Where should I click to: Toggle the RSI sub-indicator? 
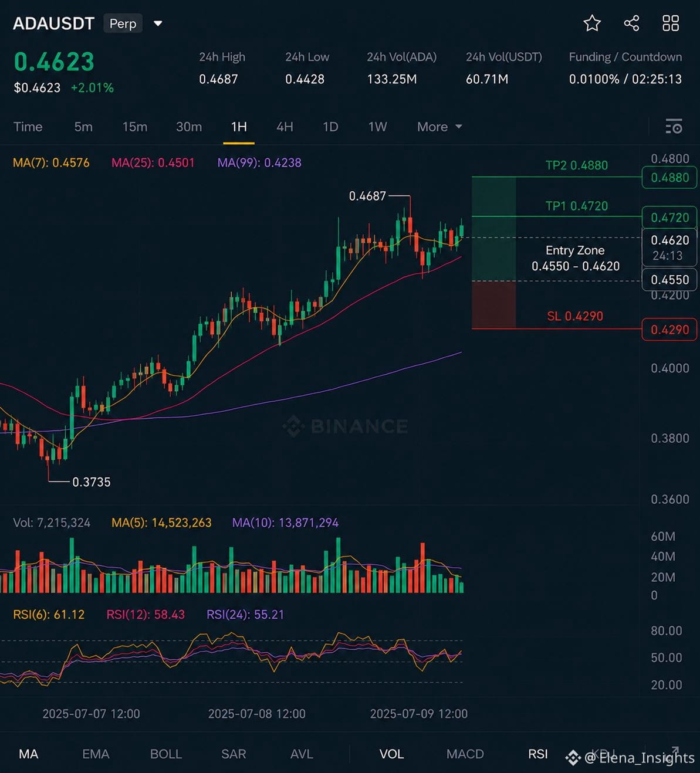[x=538, y=754]
